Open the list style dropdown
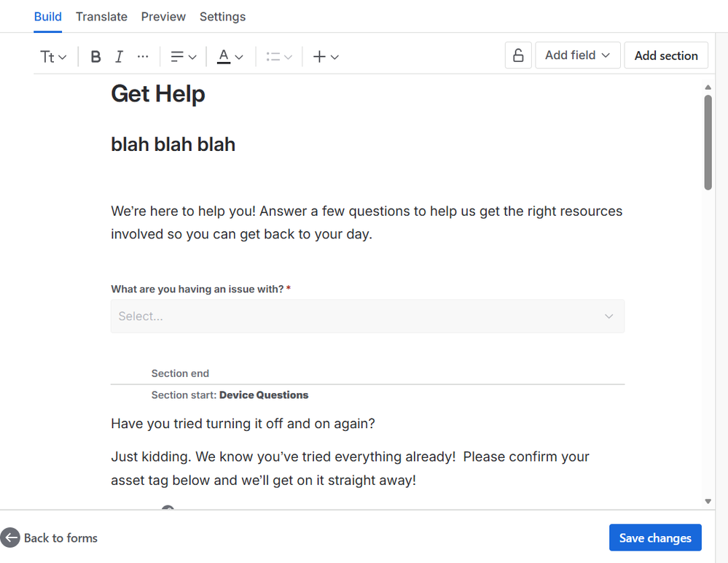 point(279,57)
